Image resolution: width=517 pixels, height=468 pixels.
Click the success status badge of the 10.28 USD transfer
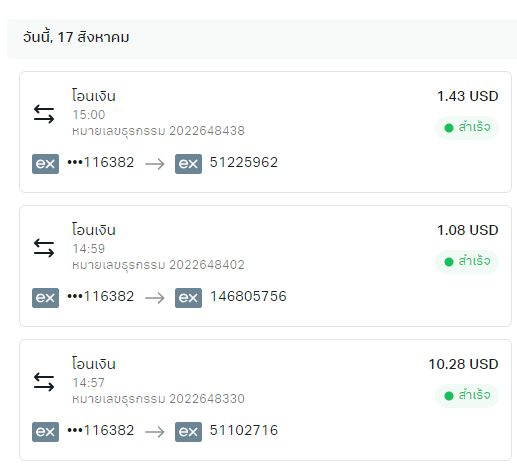[467, 396]
